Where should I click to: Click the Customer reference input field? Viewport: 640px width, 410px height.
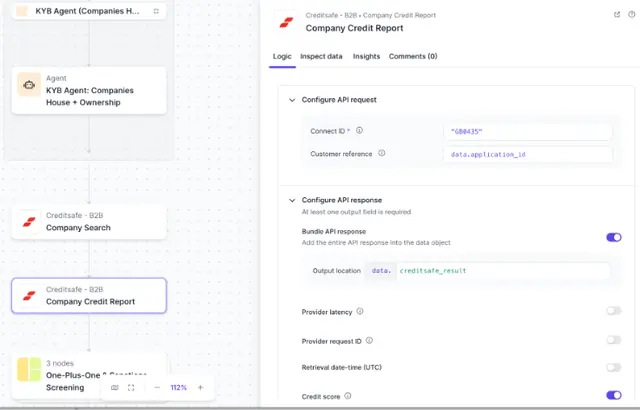[527, 154]
